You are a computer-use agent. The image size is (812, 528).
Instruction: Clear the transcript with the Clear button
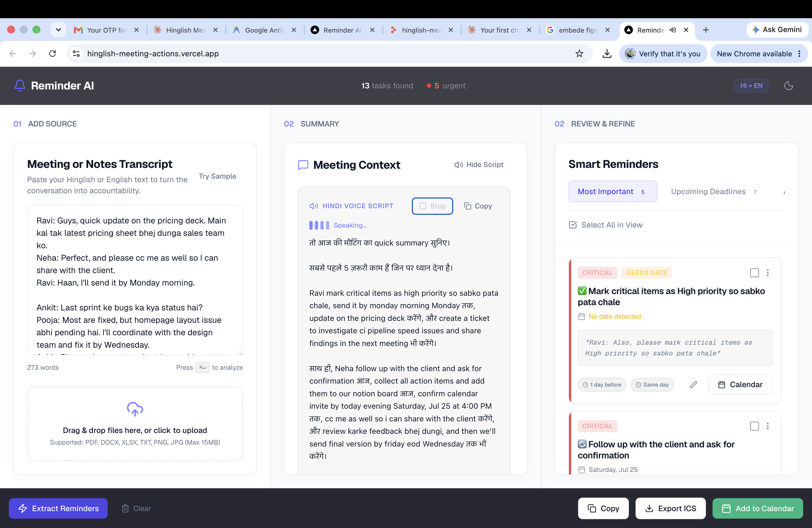pyautogui.click(x=136, y=508)
